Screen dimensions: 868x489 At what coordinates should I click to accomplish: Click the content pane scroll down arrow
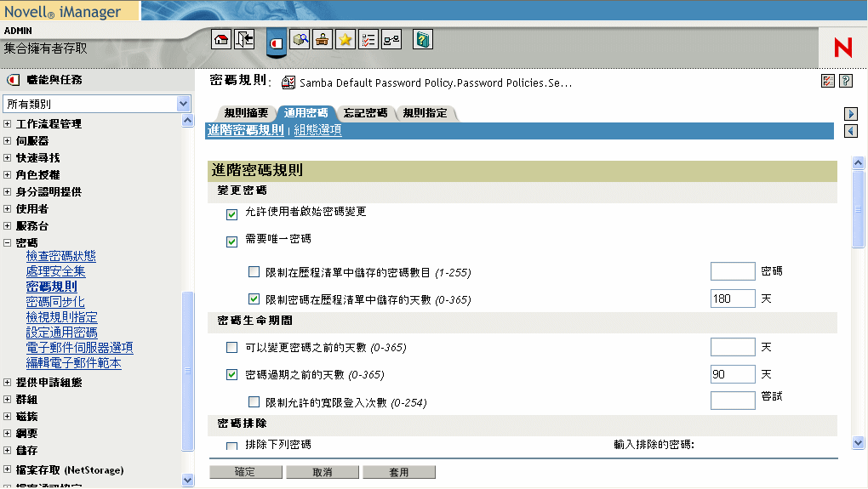click(x=858, y=442)
